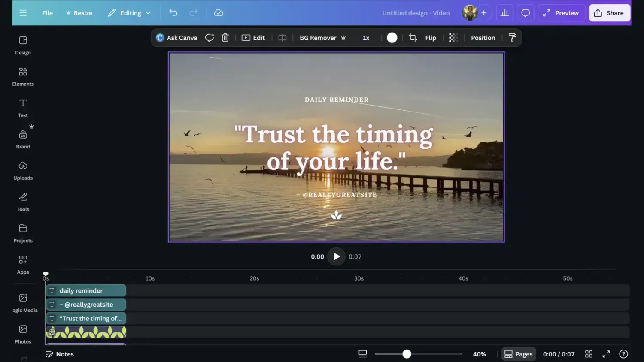Toggle the pages grid view
Screen dimensions: 644x362
point(589,354)
